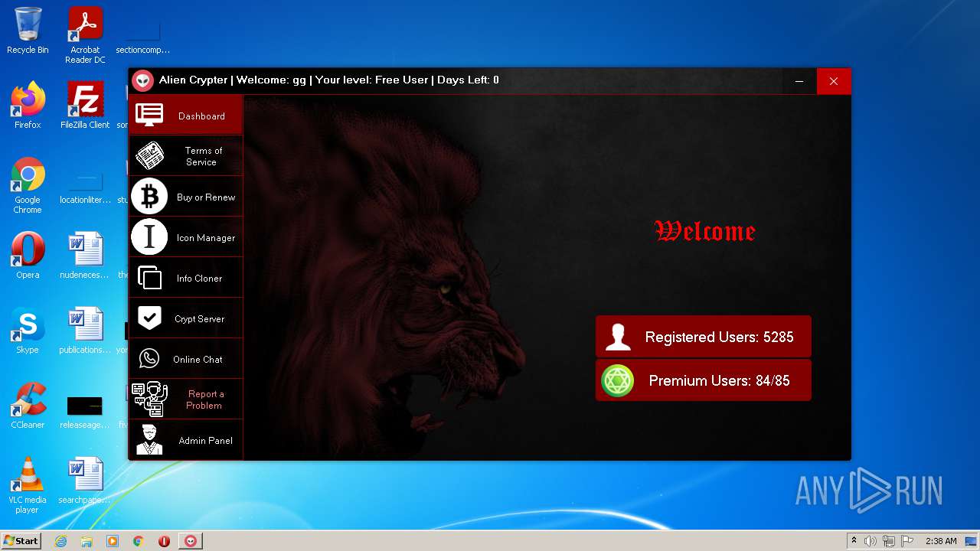Select the searchpane... Word document
The image size is (980, 551).
pos(85,481)
